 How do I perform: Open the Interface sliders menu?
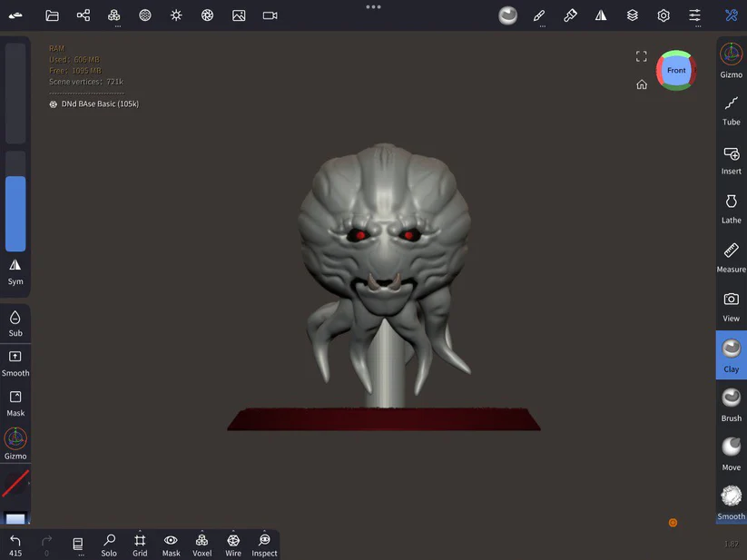coord(694,15)
